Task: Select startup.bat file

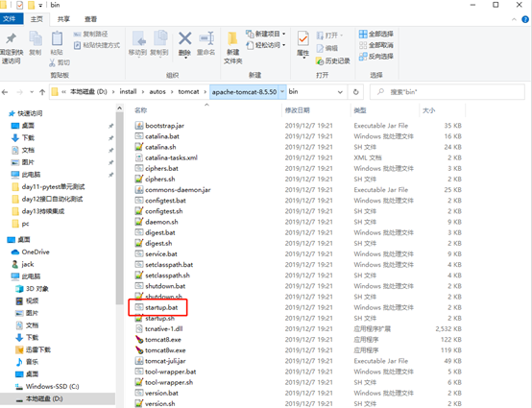Action: [161, 307]
